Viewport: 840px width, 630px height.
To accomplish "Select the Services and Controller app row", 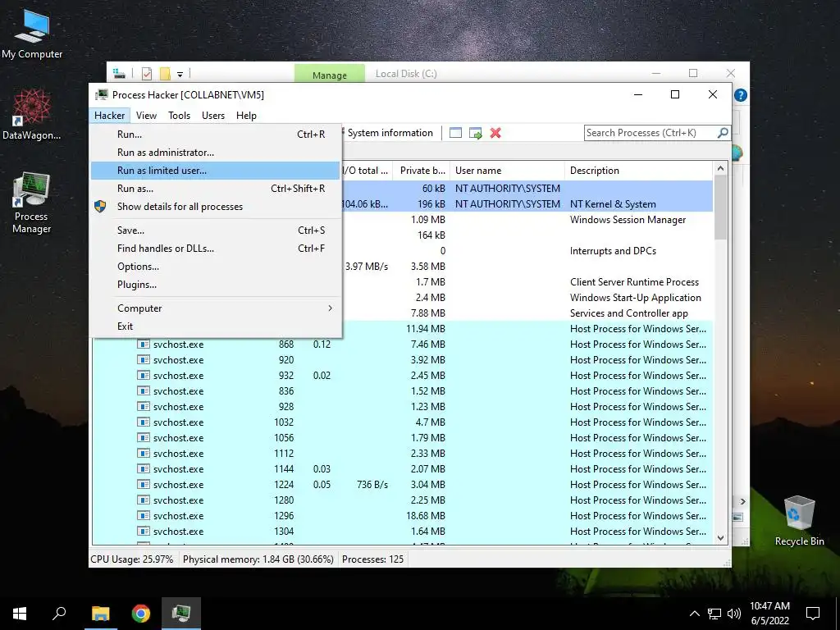I will (x=528, y=313).
